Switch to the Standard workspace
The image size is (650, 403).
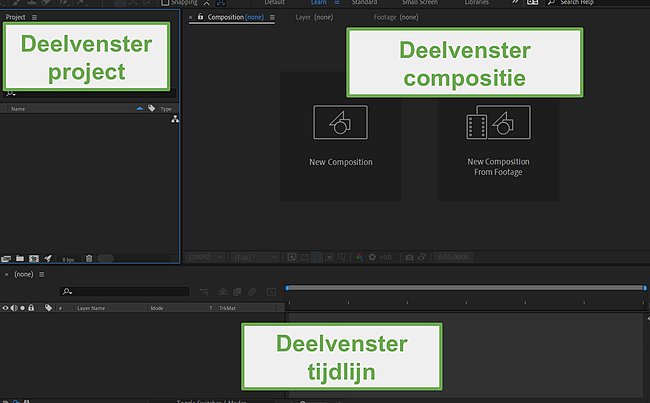point(364,2)
